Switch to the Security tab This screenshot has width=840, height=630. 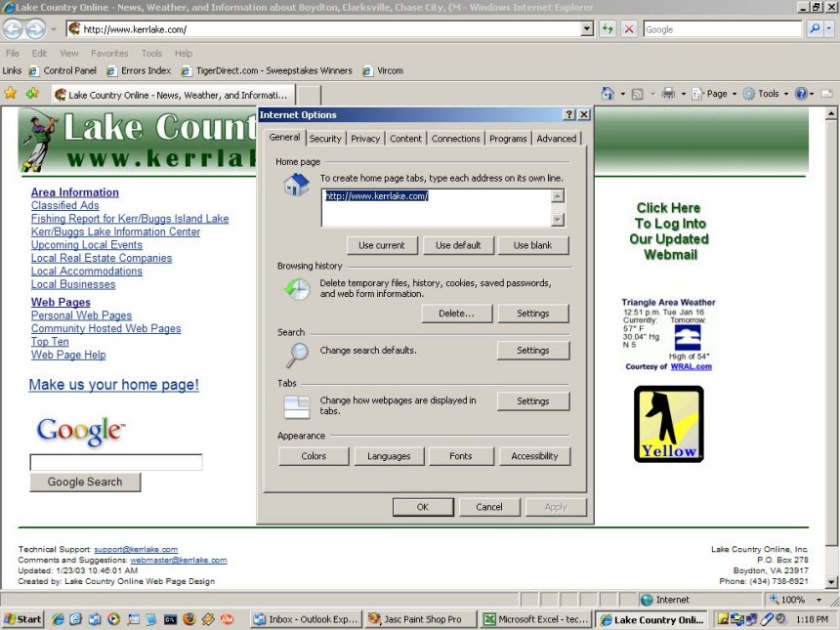[325, 139]
